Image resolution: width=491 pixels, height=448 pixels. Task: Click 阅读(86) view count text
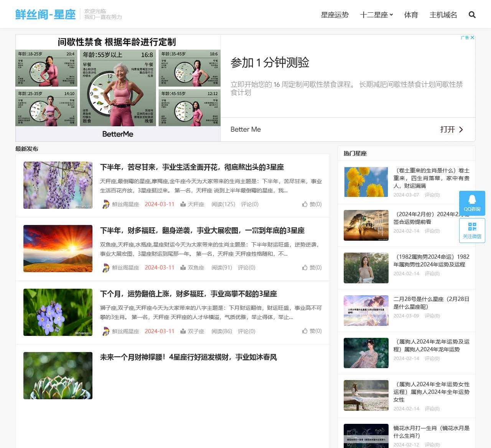pos(222,331)
